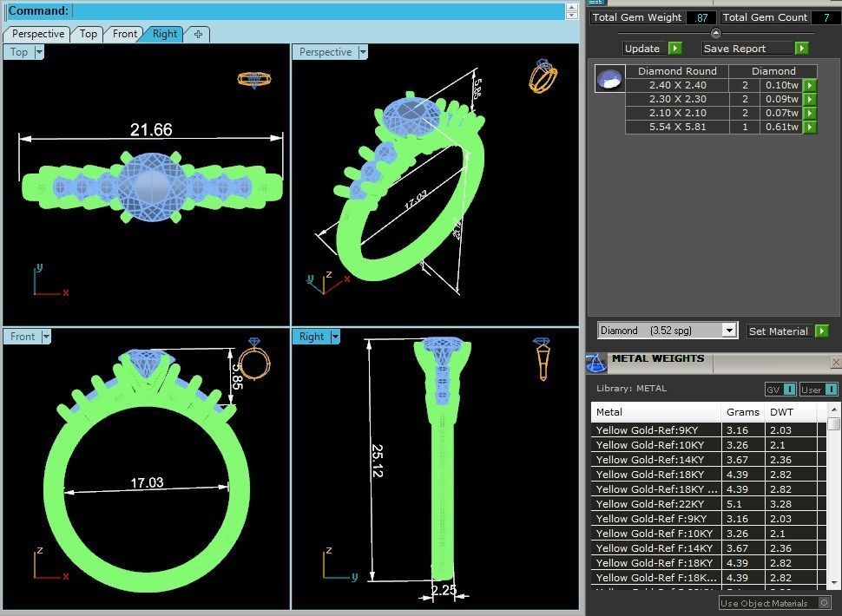Click the 2.40 X 2.40 diamond size cell

tap(677, 85)
